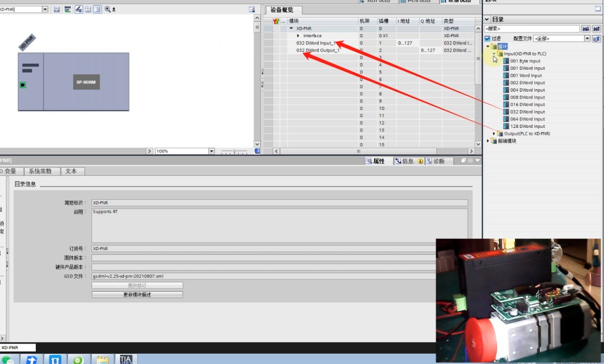Select the 设备概览 tab
Viewport: 604px width, 364px height.
(282, 10)
